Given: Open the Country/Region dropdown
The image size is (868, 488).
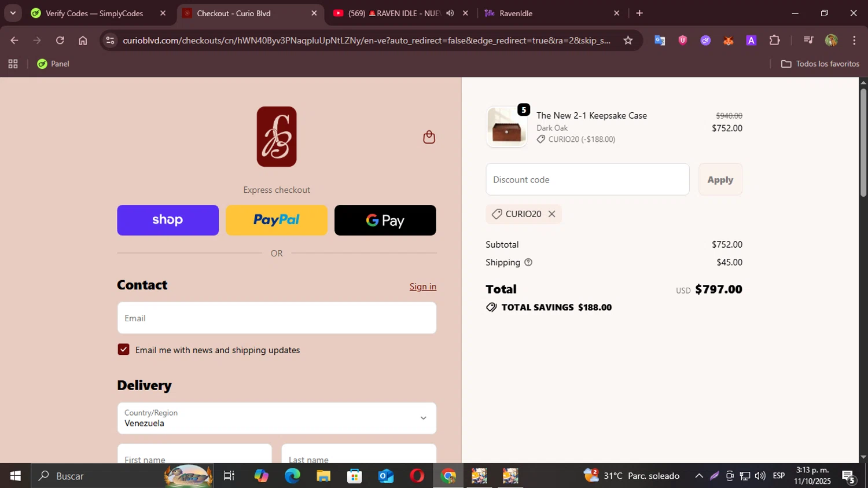Looking at the screenshot, I should tap(277, 418).
